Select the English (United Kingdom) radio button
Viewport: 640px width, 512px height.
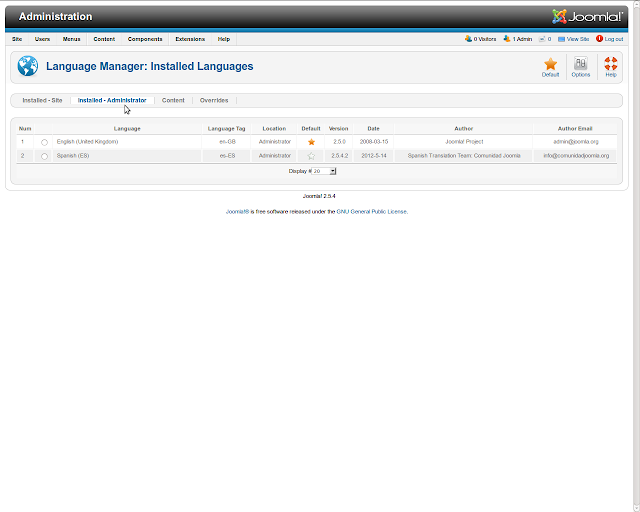(x=44, y=142)
